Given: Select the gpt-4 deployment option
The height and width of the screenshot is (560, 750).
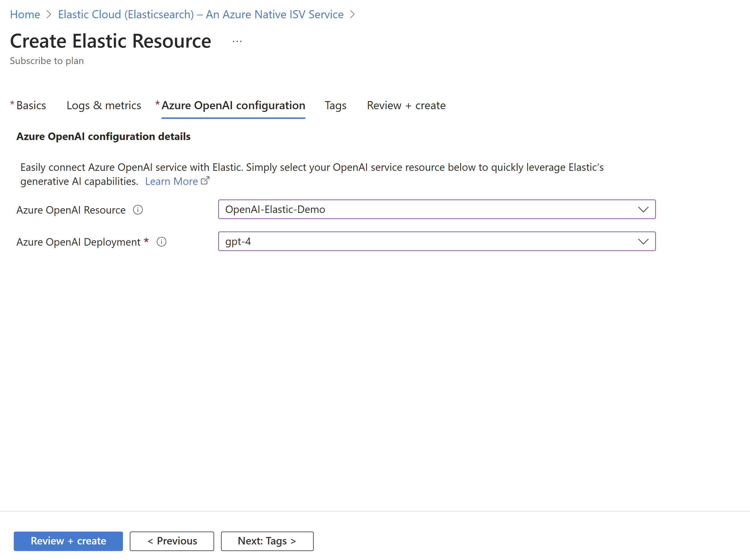Looking at the screenshot, I should coord(437,241).
